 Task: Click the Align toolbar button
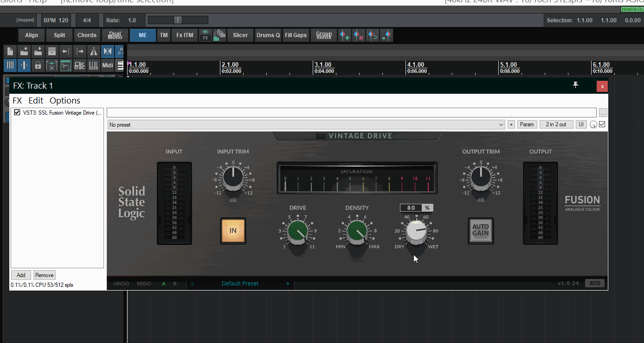click(x=32, y=35)
